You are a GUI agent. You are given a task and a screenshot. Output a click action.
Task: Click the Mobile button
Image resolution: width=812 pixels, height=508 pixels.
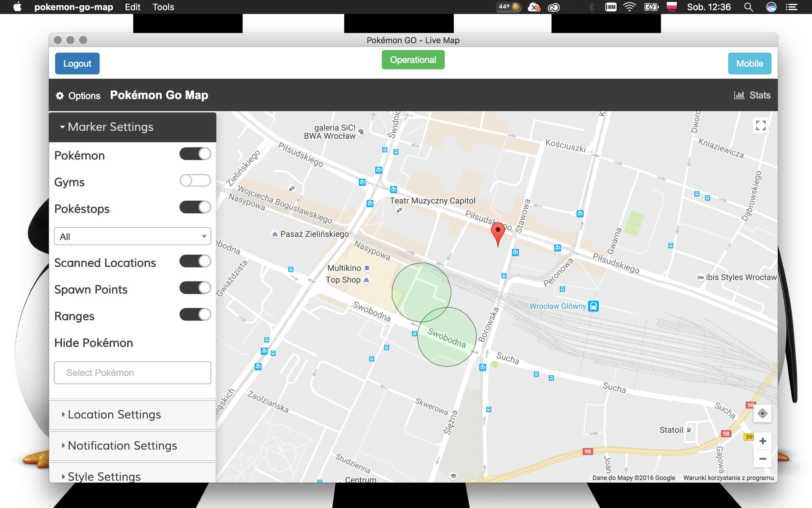[x=749, y=64]
